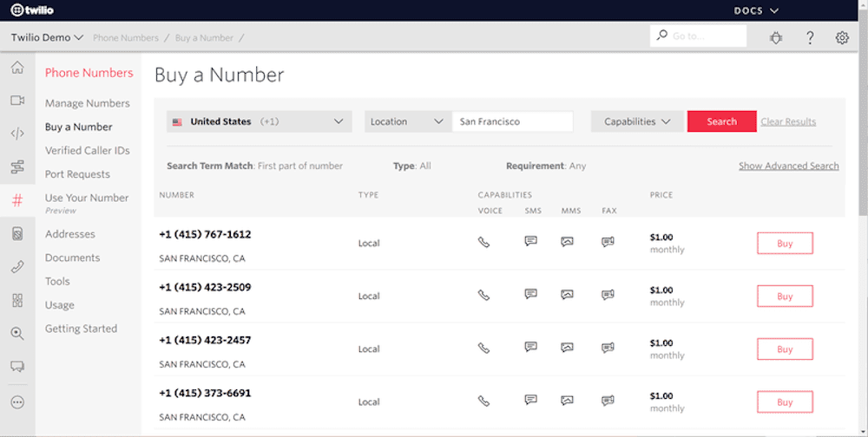The image size is (868, 437).
Task: Buy the +1 (415) 423-2457 number
Action: point(785,349)
